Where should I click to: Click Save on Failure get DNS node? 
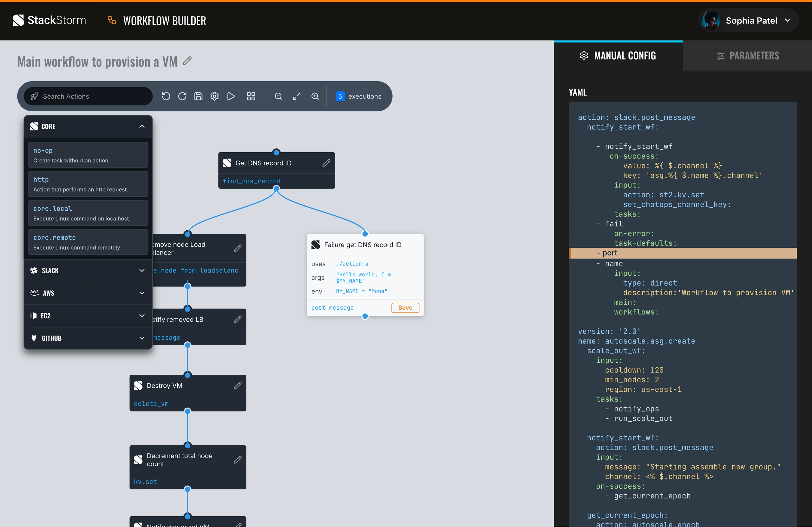tap(405, 307)
